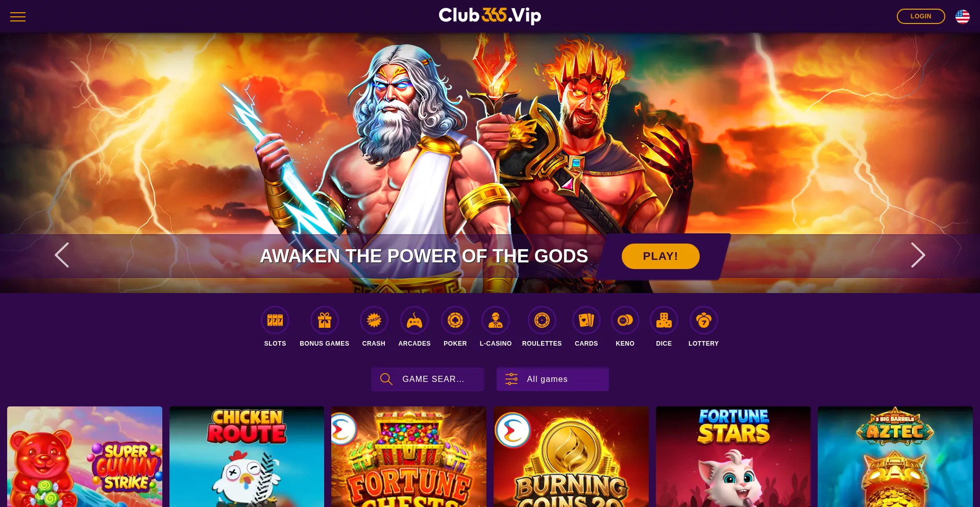Screen dimensions: 980x507
Task: Click the LOGIN button
Action: tap(921, 16)
